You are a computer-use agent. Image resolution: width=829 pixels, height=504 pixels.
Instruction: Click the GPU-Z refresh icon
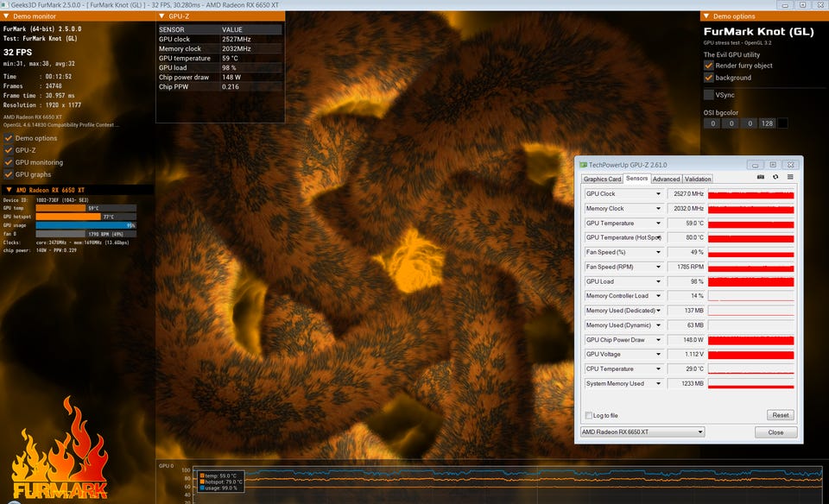pos(775,177)
